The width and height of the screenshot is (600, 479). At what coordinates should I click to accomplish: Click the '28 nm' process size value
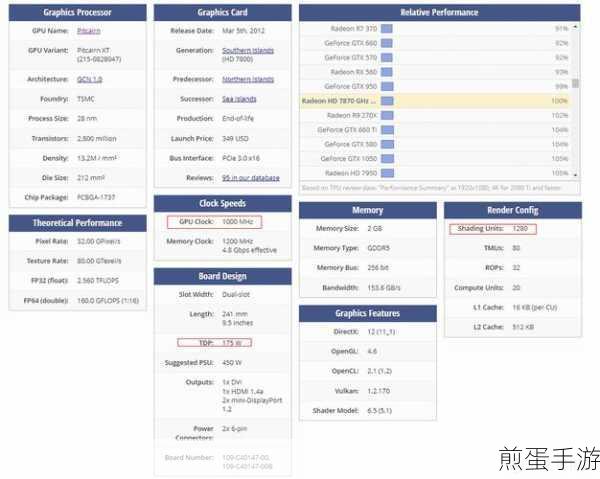coord(87,119)
